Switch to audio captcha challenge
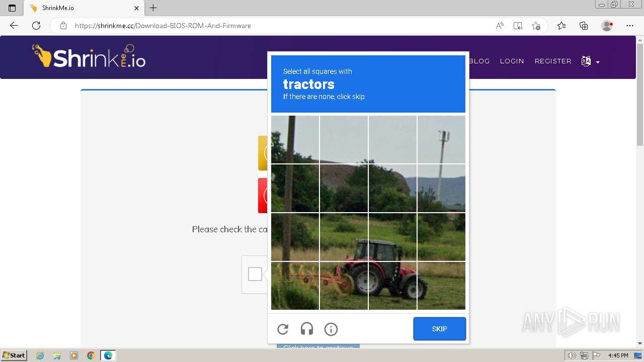 (307, 329)
